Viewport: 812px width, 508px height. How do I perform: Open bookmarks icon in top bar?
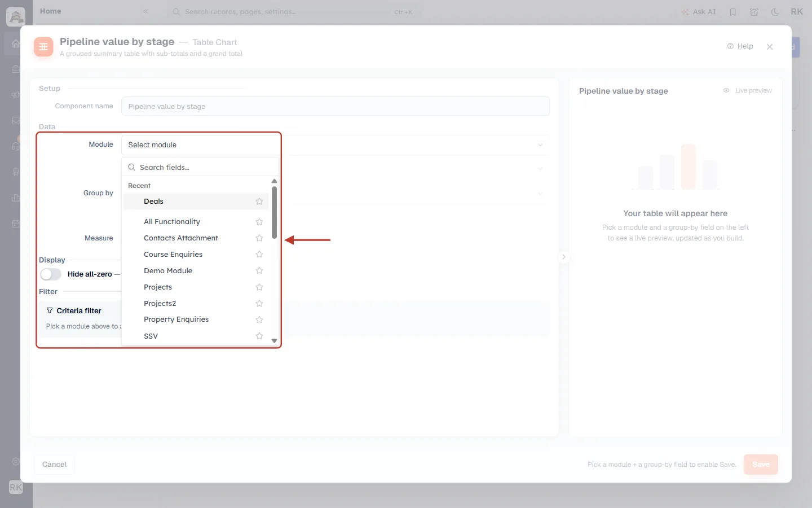[x=733, y=12]
